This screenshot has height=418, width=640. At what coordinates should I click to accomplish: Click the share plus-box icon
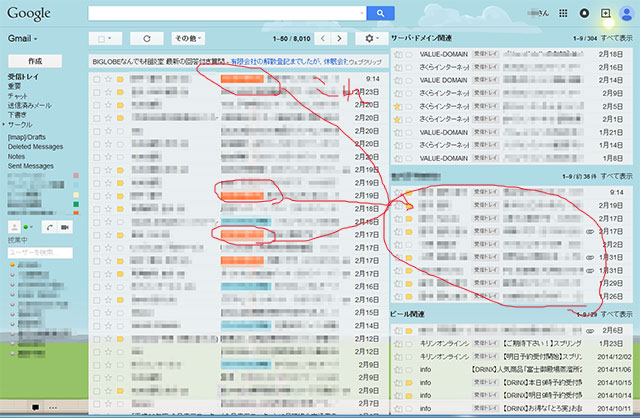coord(606,13)
